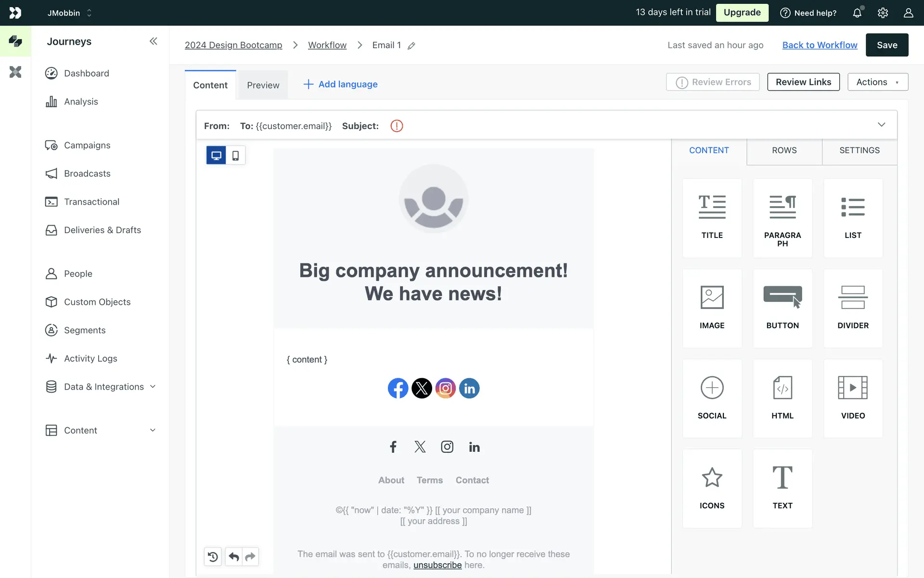
Task: Select the Button content block
Action: click(782, 308)
